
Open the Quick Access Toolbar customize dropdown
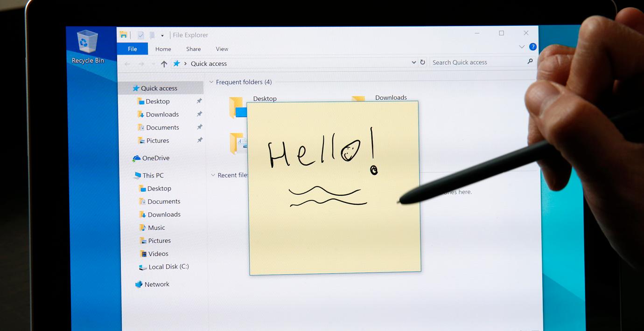[x=162, y=35]
